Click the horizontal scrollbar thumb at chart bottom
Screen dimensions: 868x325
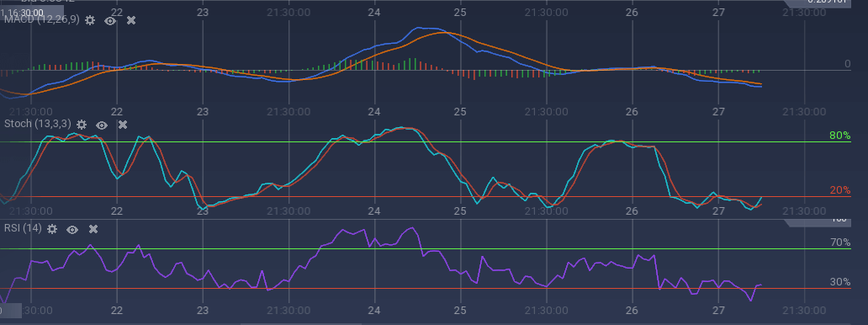point(301,323)
